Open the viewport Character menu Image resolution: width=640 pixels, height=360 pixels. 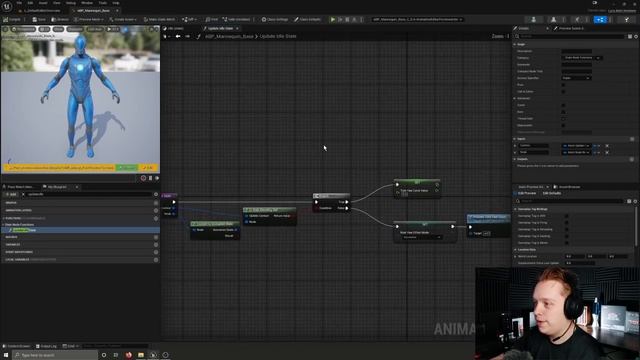coord(75,29)
